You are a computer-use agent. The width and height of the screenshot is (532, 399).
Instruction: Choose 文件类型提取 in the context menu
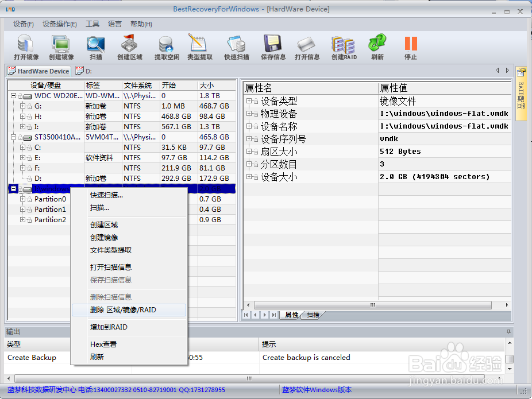coord(129,250)
